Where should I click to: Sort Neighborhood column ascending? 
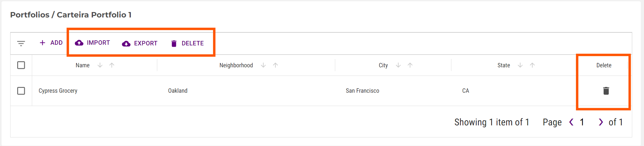(275, 65)
